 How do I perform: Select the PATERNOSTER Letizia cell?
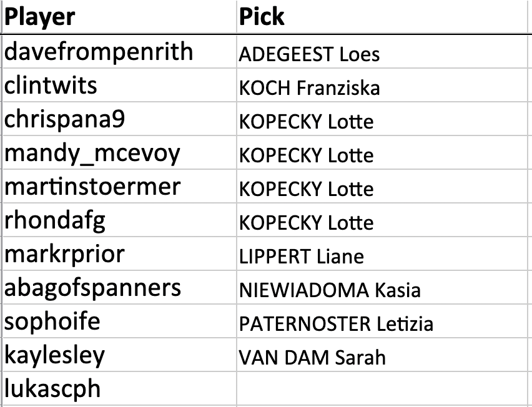point(382,321)
